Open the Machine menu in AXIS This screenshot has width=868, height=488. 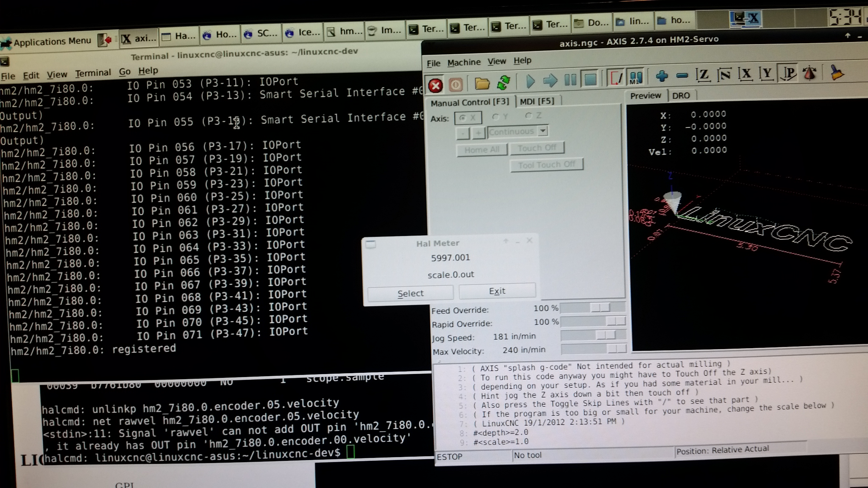tap(464, 63)
